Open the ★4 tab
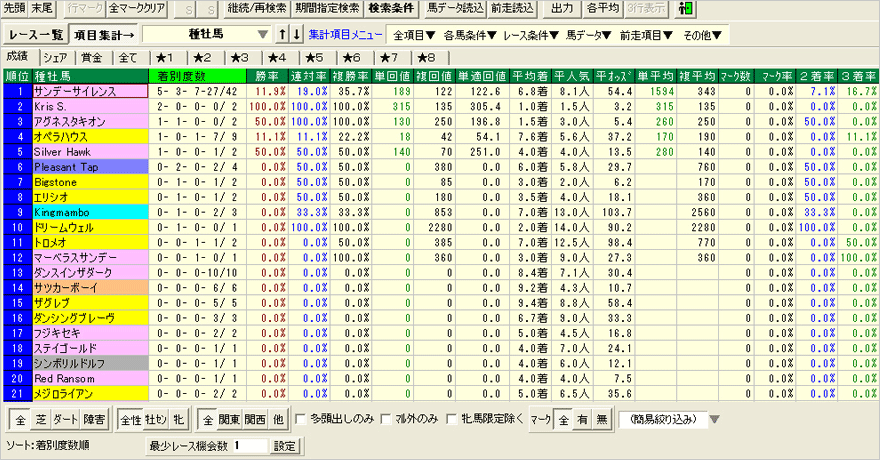Screen dimensions: 880x460 [277, 58]
